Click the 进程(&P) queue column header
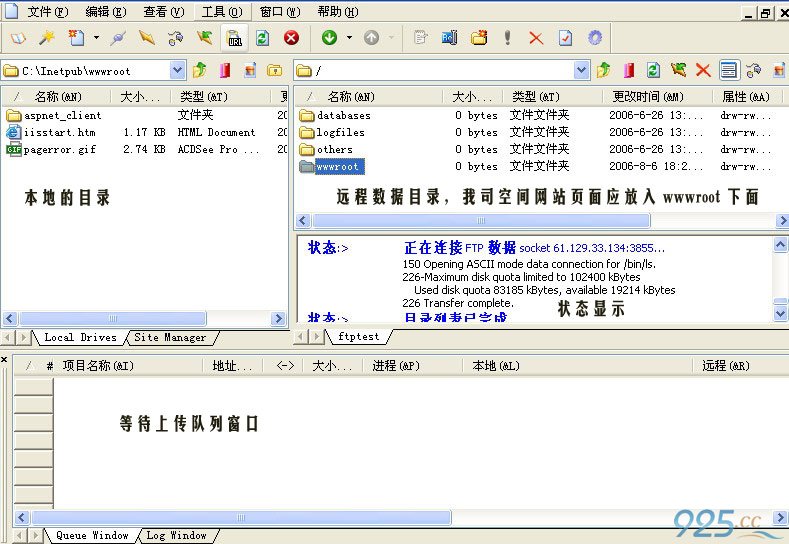 [x=412, y=365]
